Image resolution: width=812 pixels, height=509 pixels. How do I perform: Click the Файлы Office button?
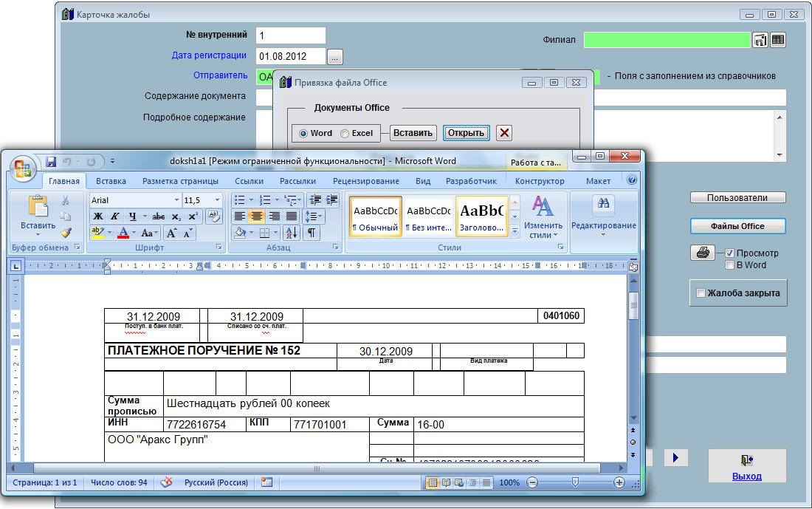[x=737, y=226]
